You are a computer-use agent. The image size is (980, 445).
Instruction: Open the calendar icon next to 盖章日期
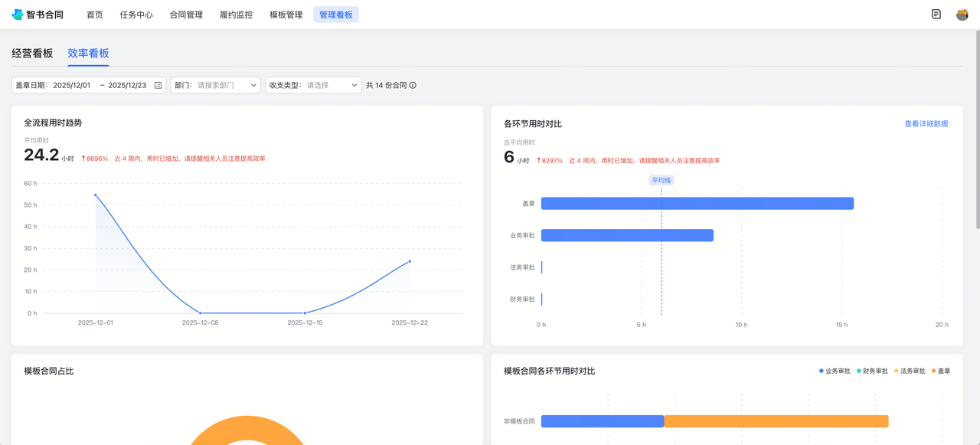click(157, 85)
